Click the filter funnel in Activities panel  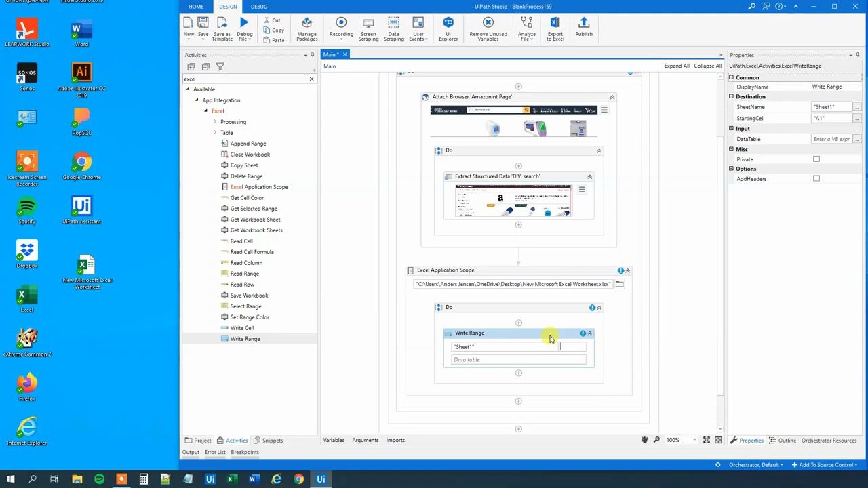point(220,66)
